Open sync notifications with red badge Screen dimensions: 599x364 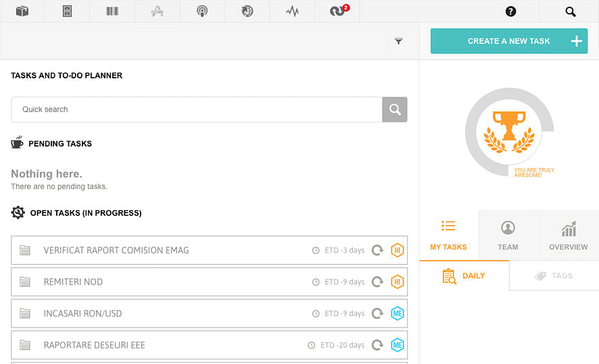pyautogui.click(x=337, y=11)
